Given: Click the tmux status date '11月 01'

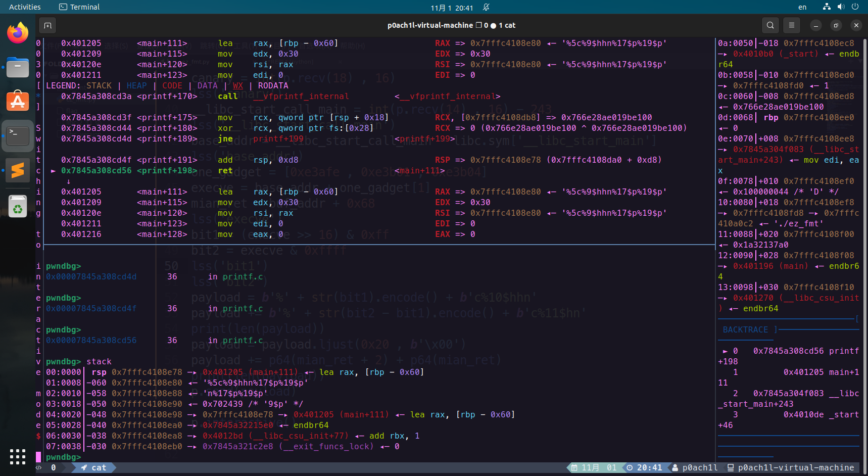Looking at the screenshot, I should pos(599,468).
